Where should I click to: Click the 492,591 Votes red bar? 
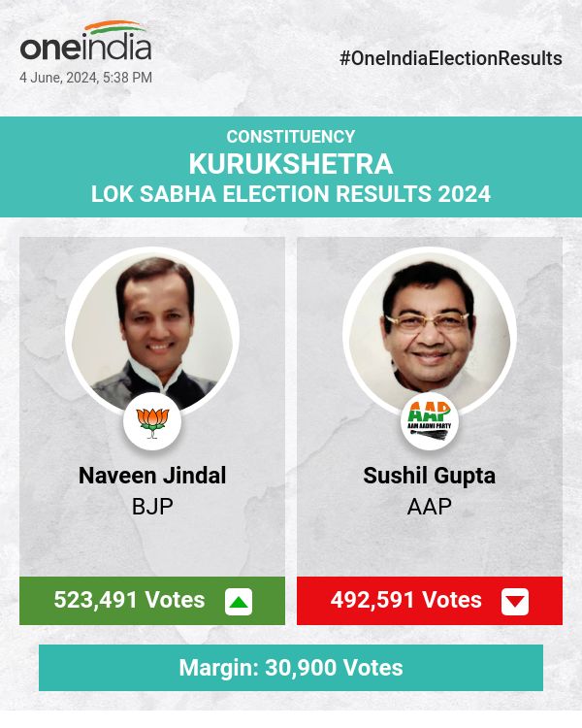pyautogui.click(x=406, y=600)
